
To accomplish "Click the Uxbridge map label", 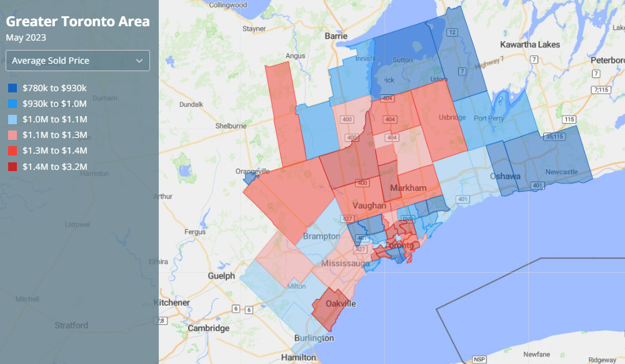I will pyautogui.click(x=452, y=117).
